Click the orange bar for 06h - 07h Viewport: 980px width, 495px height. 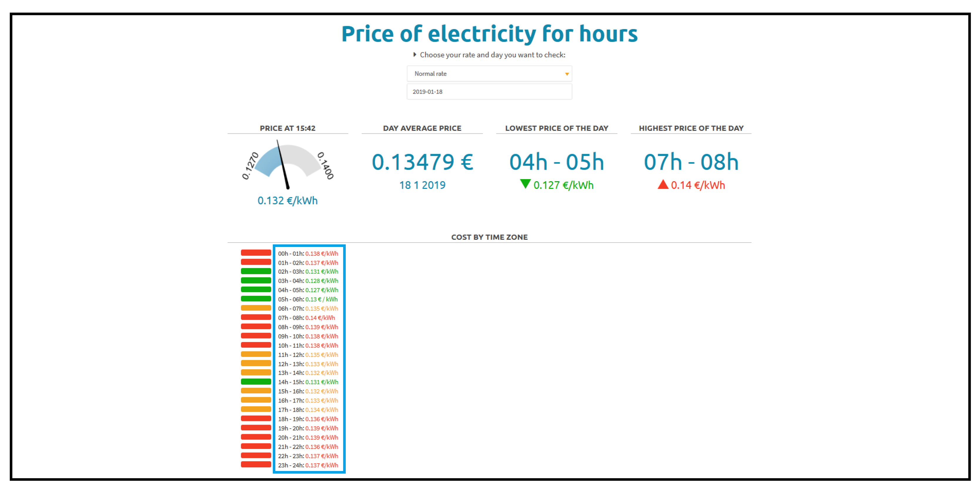256,308
